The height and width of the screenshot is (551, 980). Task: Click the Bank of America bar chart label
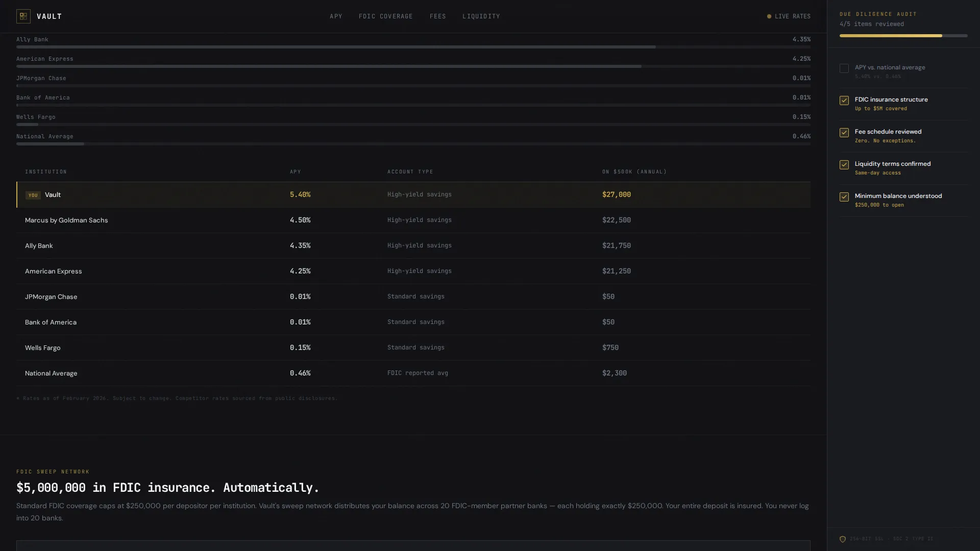click(43, 97)
